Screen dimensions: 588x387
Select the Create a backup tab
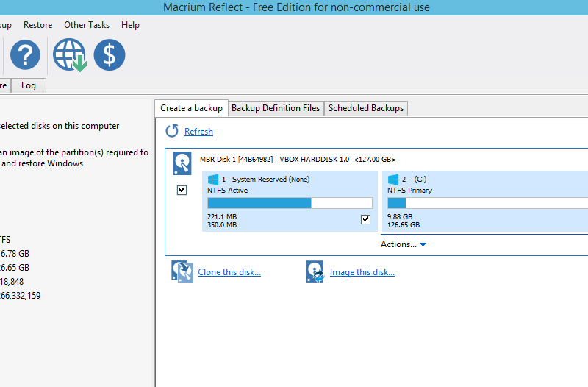point(191,108)
